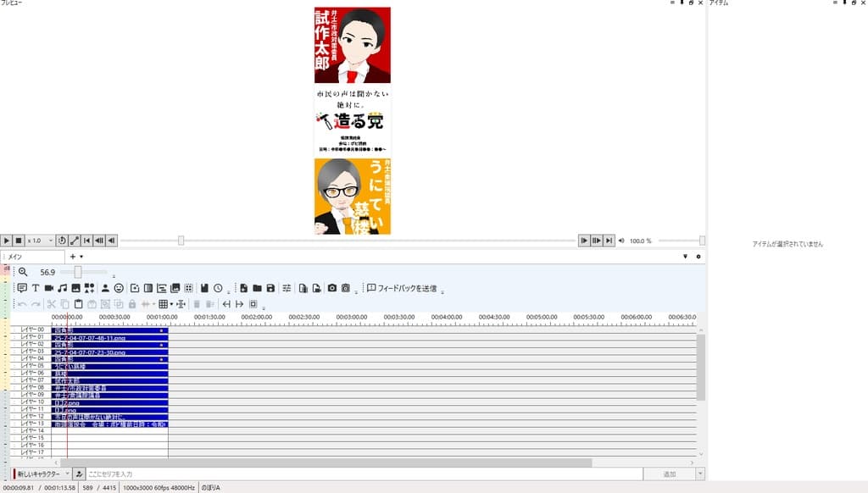Add the frame buffer layered-images icon
Viewport: 868px width, 493px height.
[175, 288]
